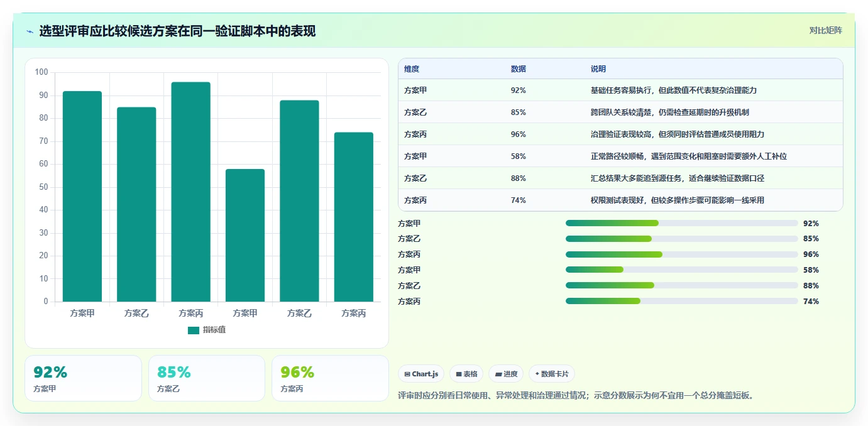Open the Chart.js chip
The image size is (868, 426).
421,374
